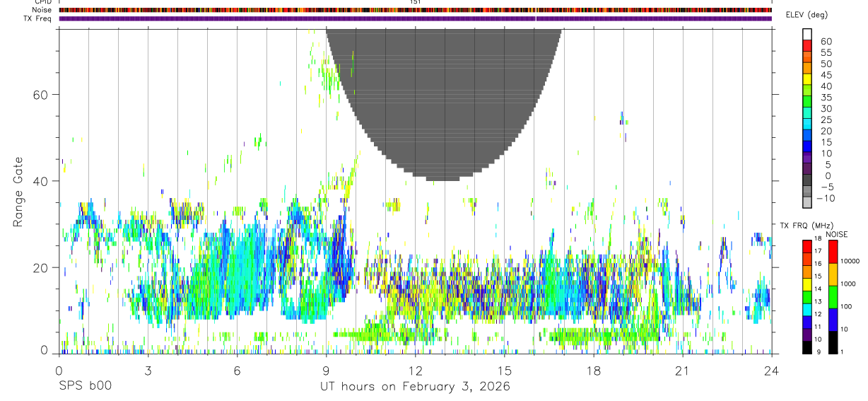Click the '12' tick label on time axis
This screenshot has width=868, height=401.
pyautogui.click(x=415, y=371)
